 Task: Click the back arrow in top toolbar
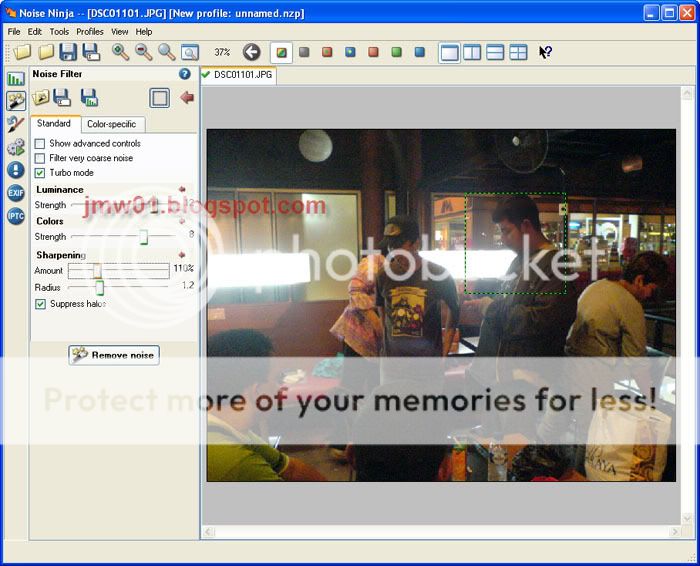click(252, 52)
